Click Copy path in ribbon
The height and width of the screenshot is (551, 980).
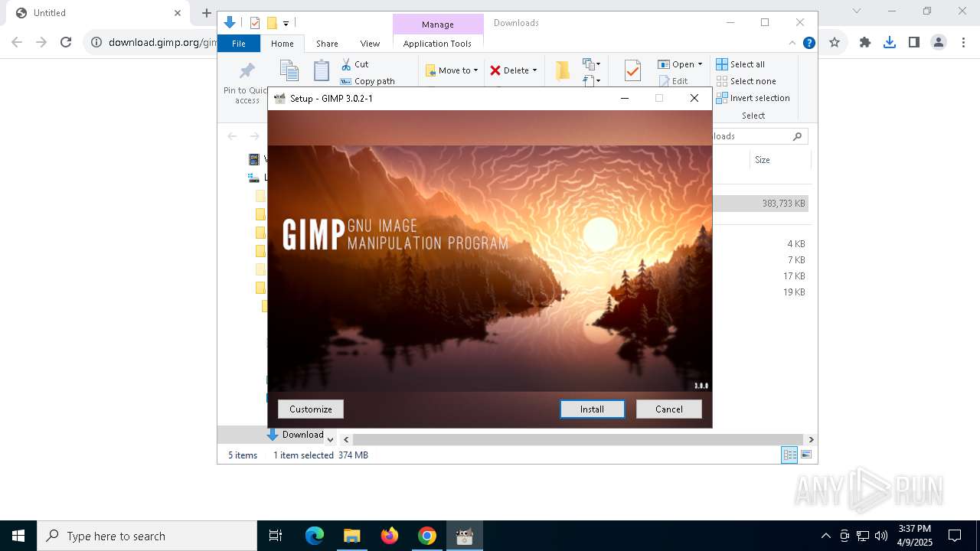pos(367,81)
